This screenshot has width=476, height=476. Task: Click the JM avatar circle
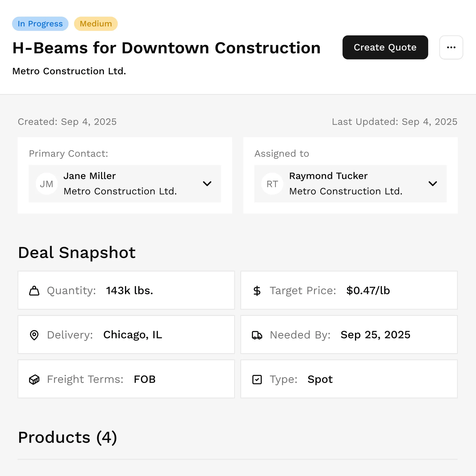46,184
